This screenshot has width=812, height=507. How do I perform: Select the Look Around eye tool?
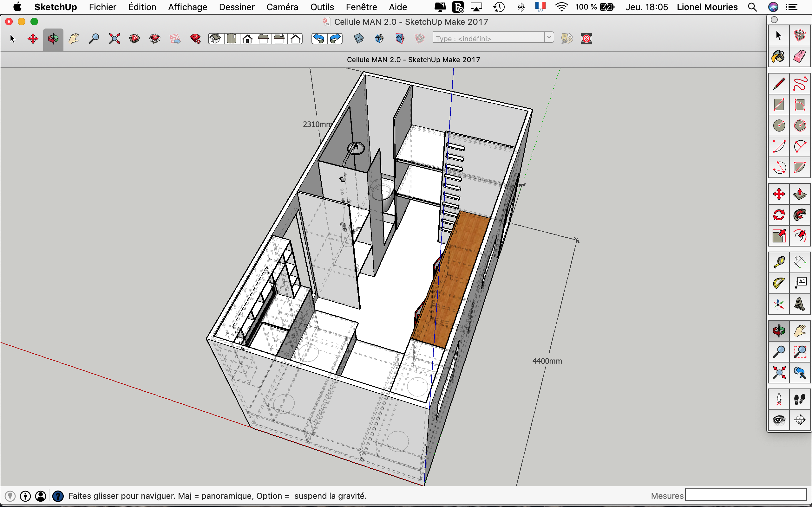click(x=778, y=420)
